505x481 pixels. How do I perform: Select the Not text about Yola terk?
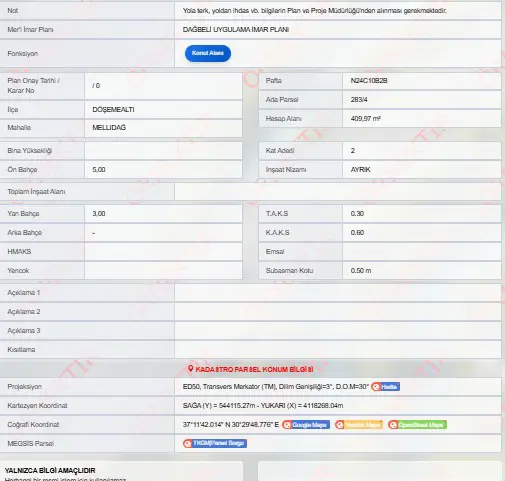314,11
